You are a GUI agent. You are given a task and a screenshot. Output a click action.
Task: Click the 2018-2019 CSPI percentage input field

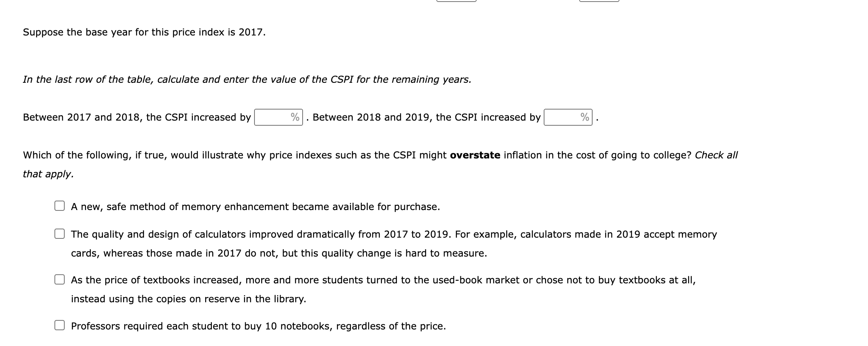[566, 117]
